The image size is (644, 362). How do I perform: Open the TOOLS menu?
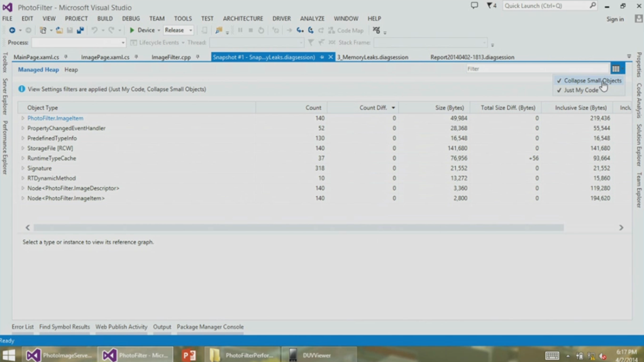coord(183,18)
